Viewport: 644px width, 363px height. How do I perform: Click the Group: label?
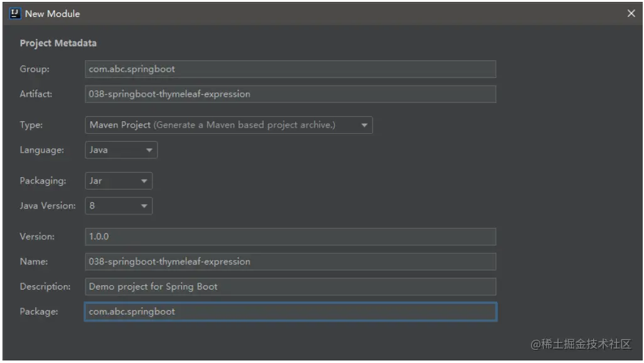(35, 69)
